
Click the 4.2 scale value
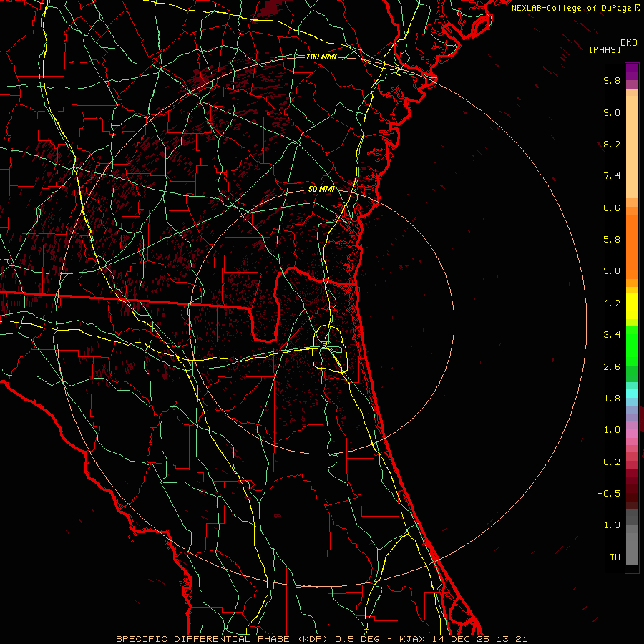point(612,303)
